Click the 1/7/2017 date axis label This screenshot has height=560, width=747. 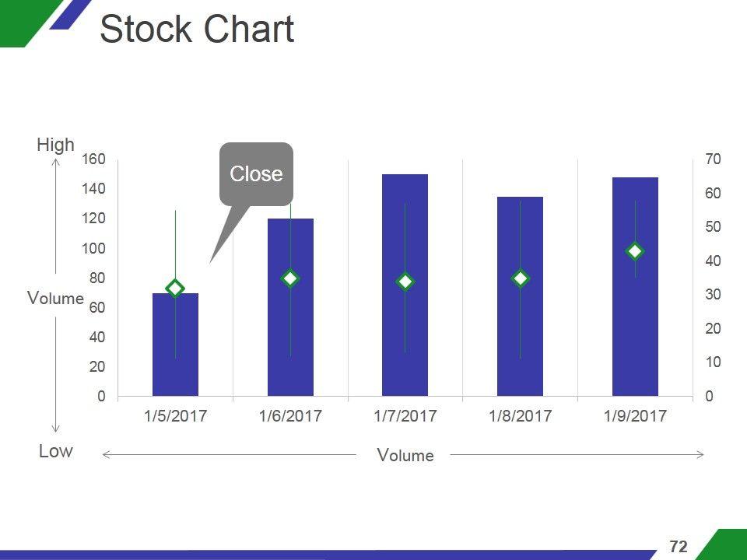click(405, 416)
